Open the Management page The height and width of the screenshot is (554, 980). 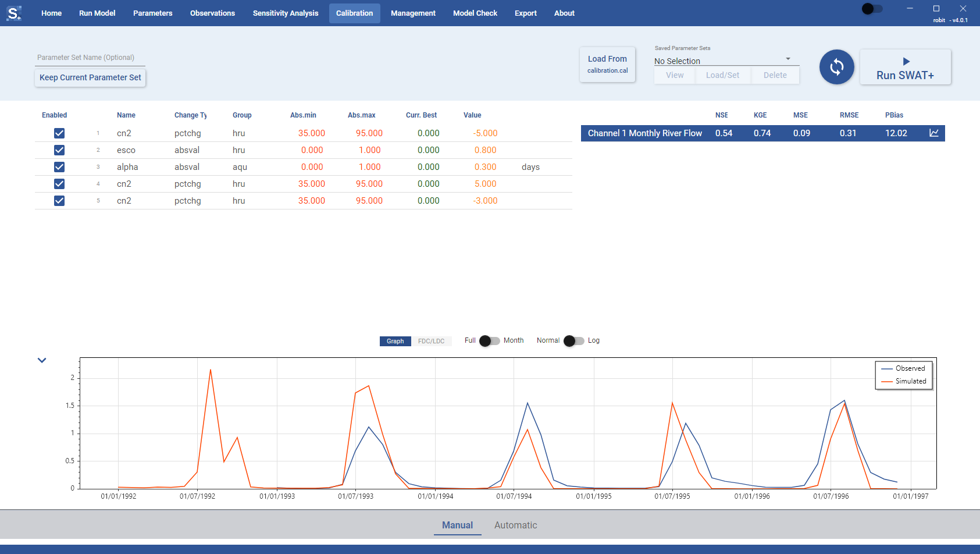click(413, 13)
